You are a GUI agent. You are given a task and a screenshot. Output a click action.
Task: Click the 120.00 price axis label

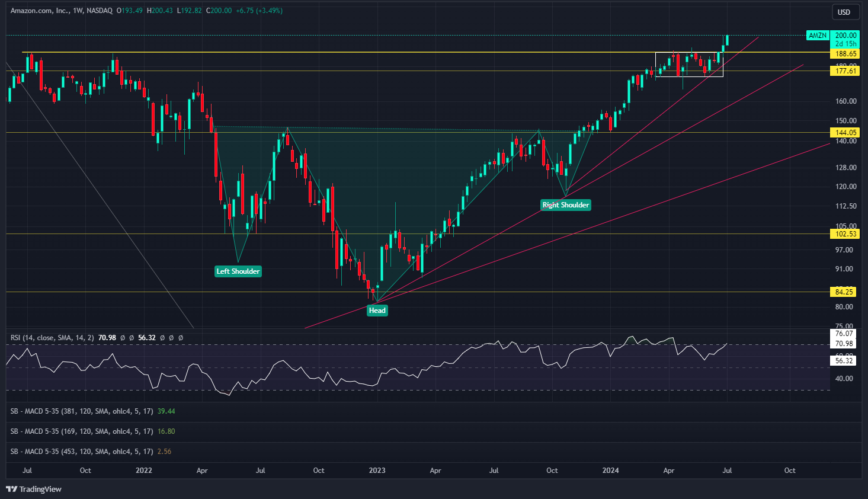[x=846, y=187]
